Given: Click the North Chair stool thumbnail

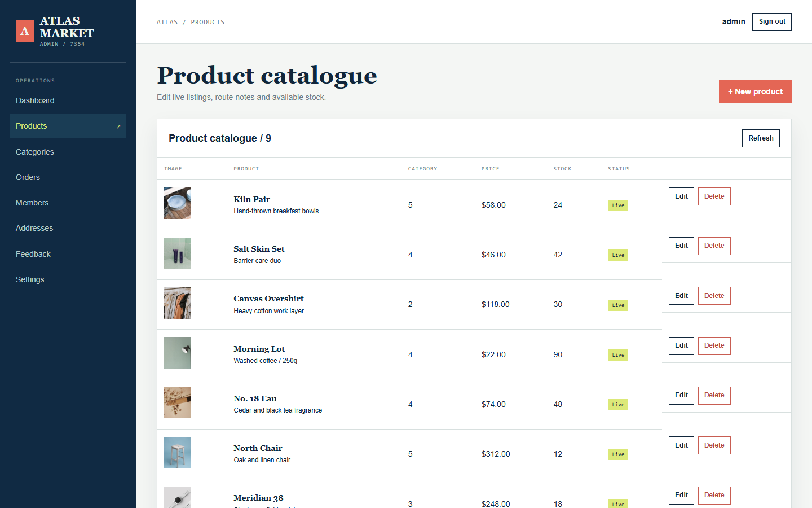Looking at the screenshot, I should [x=178, y=453].
